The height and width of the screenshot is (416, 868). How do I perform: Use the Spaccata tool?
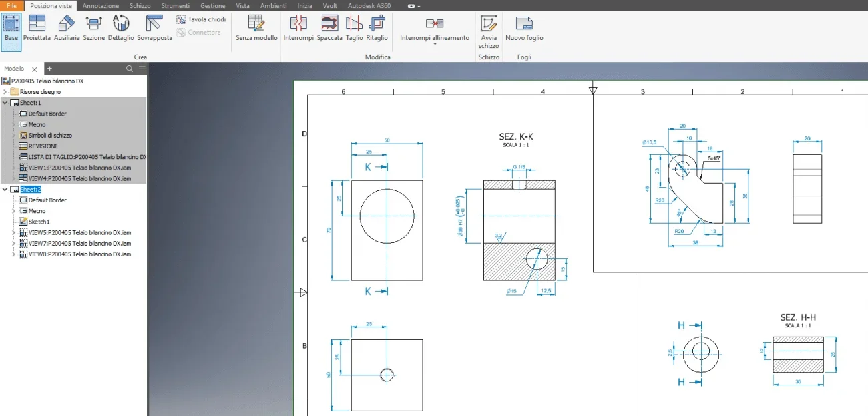[x=329, y=28]
